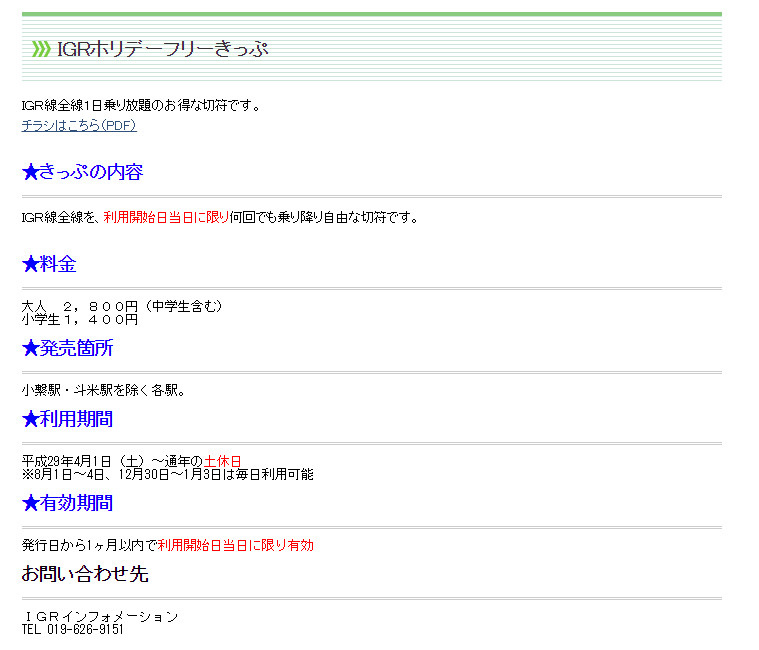The height and width of the screenshot is (650, 759).
Task: Click the child fare line 小学生1,400円
Action: pos(80,319)
